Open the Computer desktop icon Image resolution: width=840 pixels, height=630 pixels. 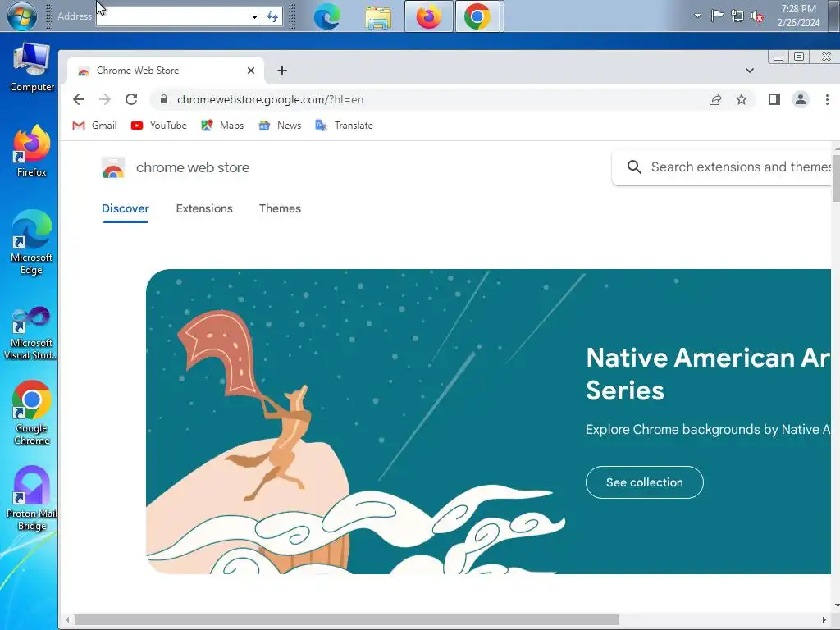click(x=32, y=67)
